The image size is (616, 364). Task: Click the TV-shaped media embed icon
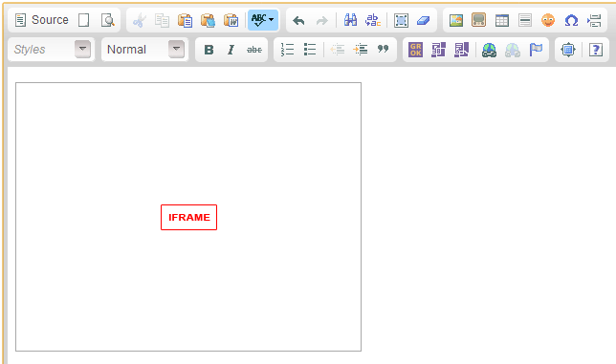pyautogui.click(x=478, y=20)
